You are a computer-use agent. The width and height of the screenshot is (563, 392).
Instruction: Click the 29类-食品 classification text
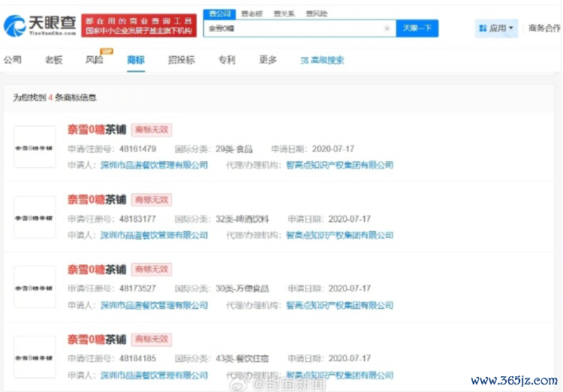click(x=234, y=149)
